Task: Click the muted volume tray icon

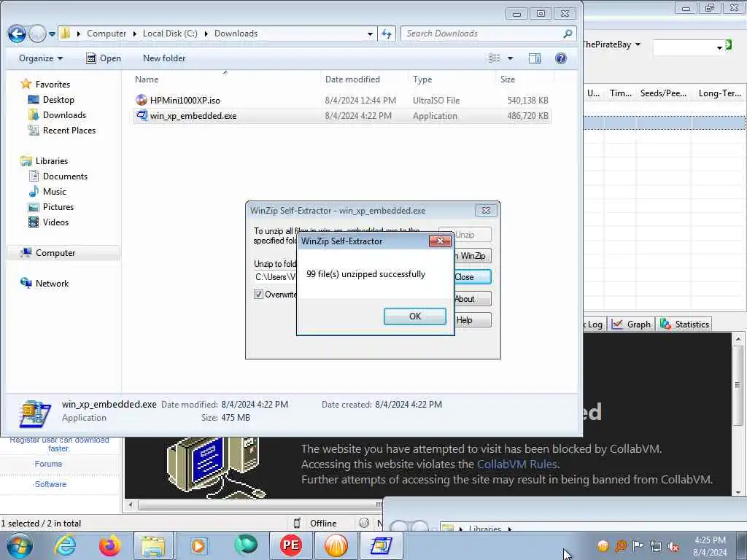Action: (673, 546)
